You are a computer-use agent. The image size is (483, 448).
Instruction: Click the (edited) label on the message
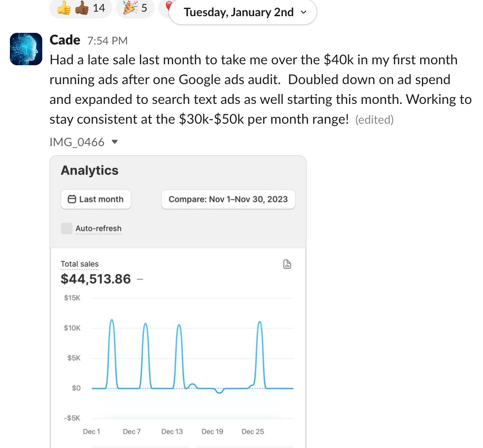(x=374, y=120)
